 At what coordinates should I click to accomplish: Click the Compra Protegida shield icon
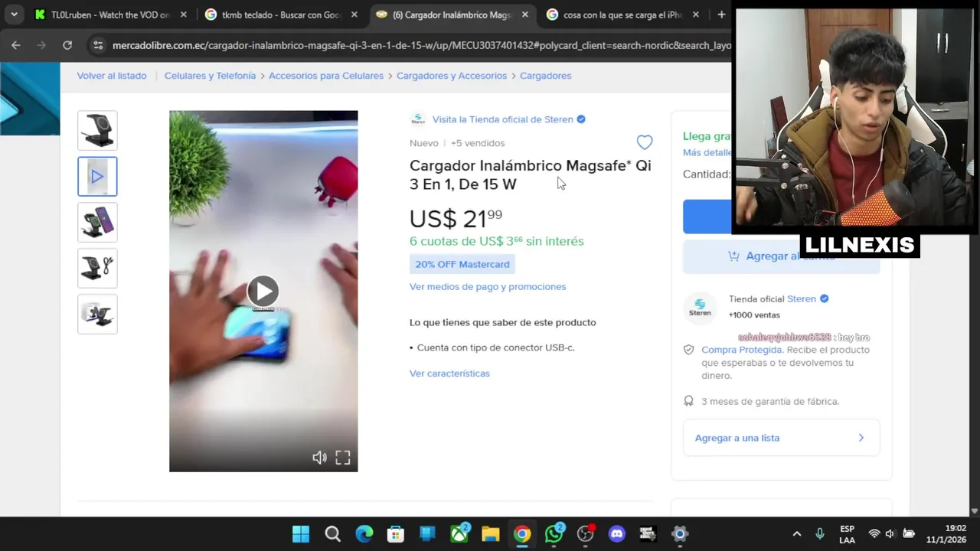688,350
